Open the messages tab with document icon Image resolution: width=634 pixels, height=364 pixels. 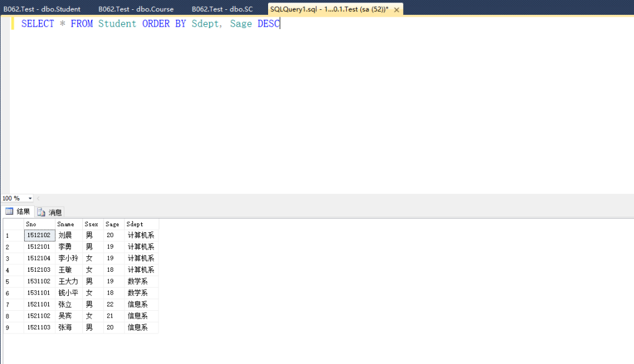click(x=50, y=212)
